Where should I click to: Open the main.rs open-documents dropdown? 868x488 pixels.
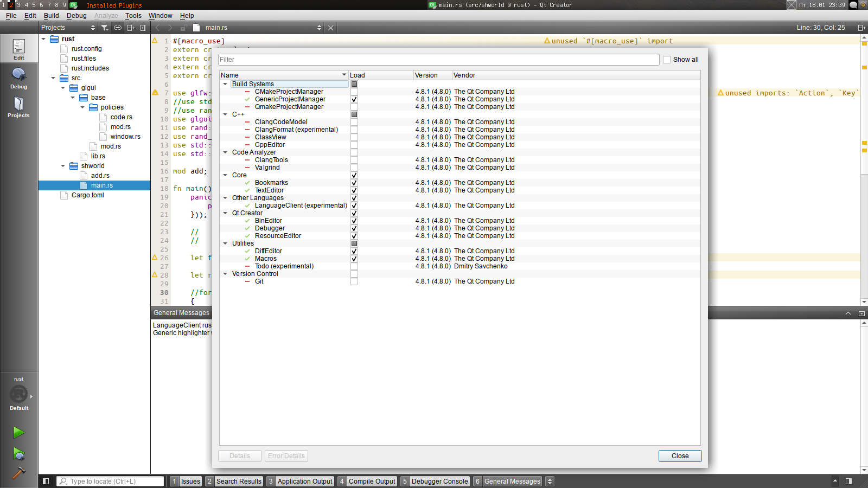pos(257,28)
